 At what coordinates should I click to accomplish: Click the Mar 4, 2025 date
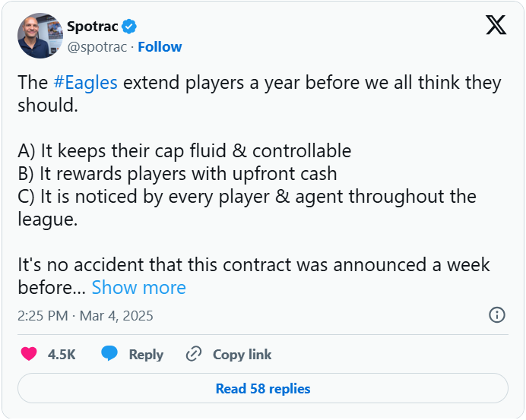coord(118,315)
